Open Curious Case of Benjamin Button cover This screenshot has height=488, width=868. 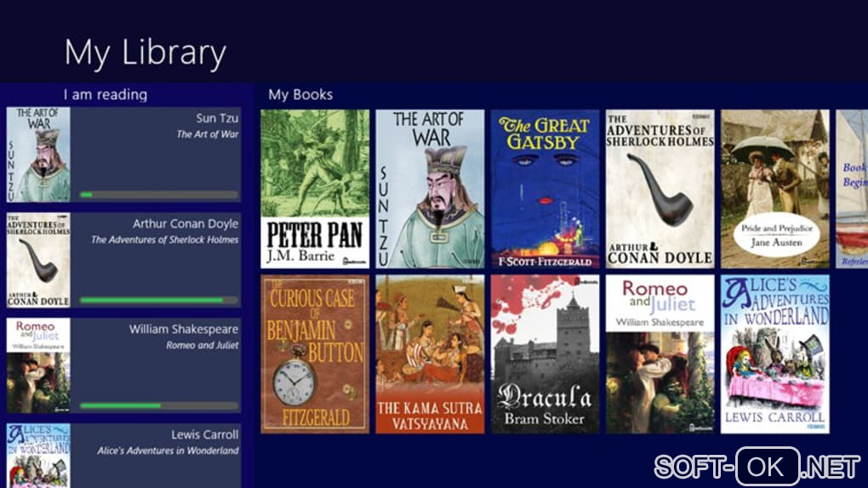(x=314, y=355)
